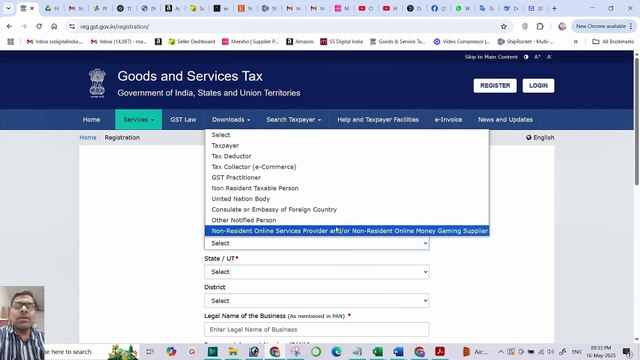640x360 pixels.
Task: Click the address bar URL
Action: point(115,27)
